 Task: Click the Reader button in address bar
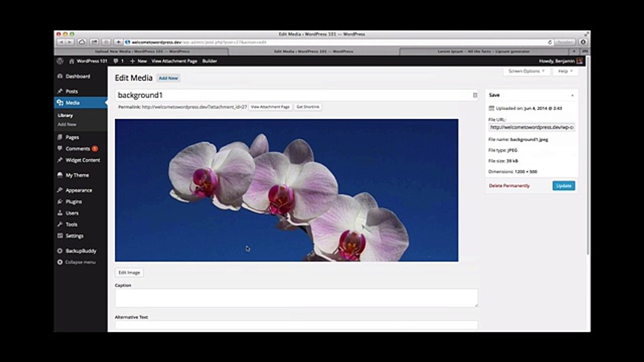click(566, 42)
